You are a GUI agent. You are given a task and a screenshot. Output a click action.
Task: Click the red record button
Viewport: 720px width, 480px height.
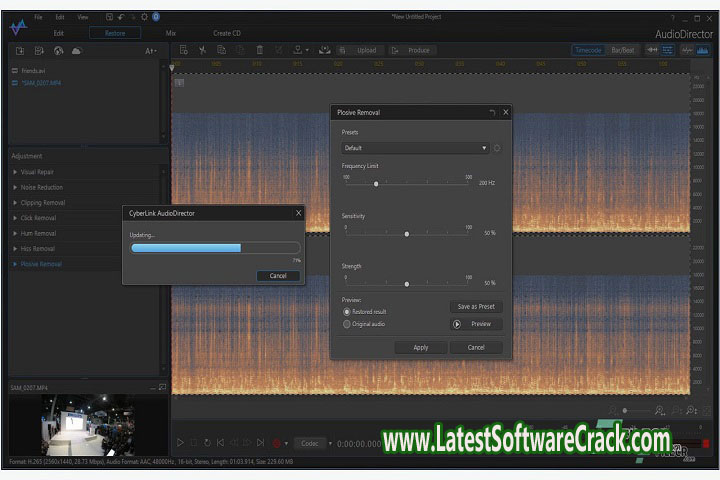[276, 443]
